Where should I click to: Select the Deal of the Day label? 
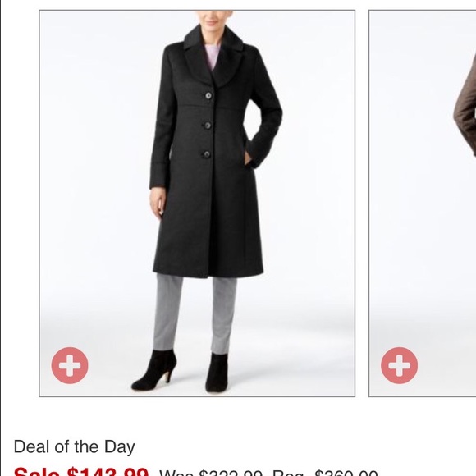(75, 447)
